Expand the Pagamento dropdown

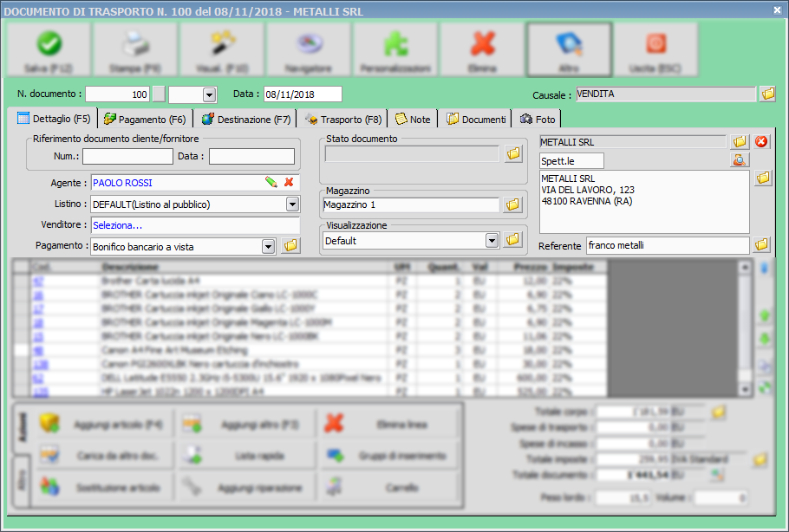[x=268, y=246]
